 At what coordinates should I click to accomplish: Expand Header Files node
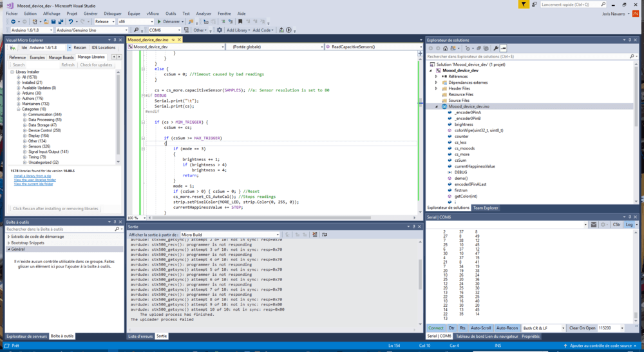pos(436,88)
